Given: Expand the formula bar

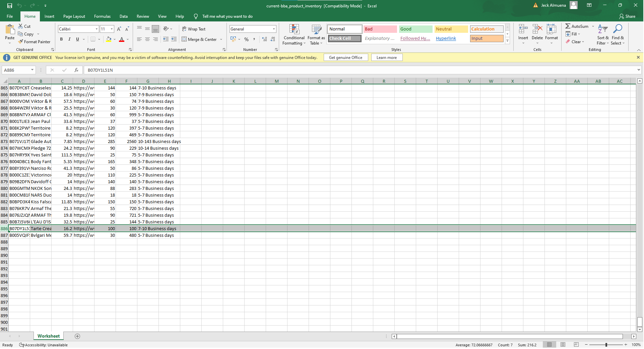Looking at the screenshot, I should click(x=639, y=70).
